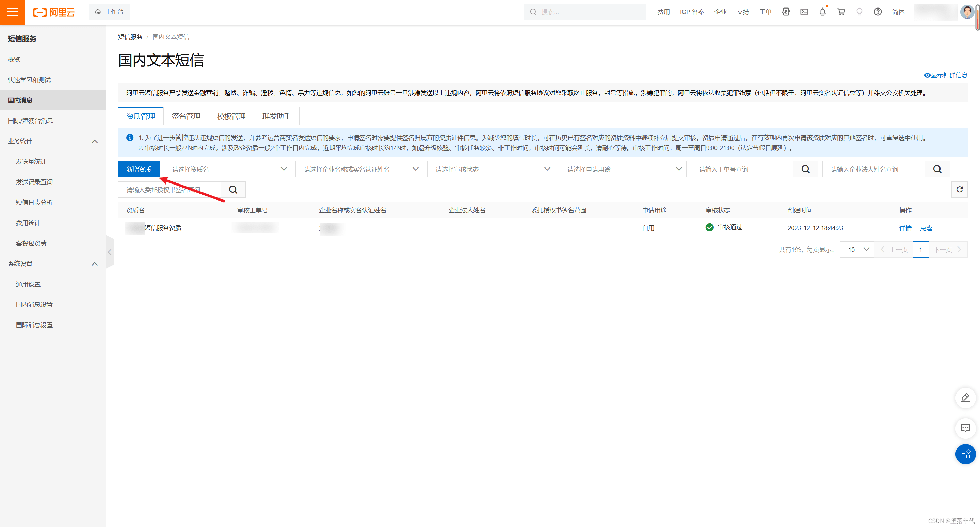Open 详情 for 短信服务资质 row
The height and width of the screenshot is (527, 980).
pyautogui.click(x=905, y=228)
